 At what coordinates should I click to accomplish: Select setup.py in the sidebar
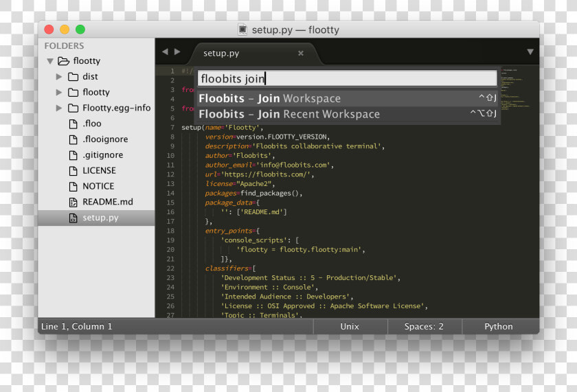click(x=96, y=218)
